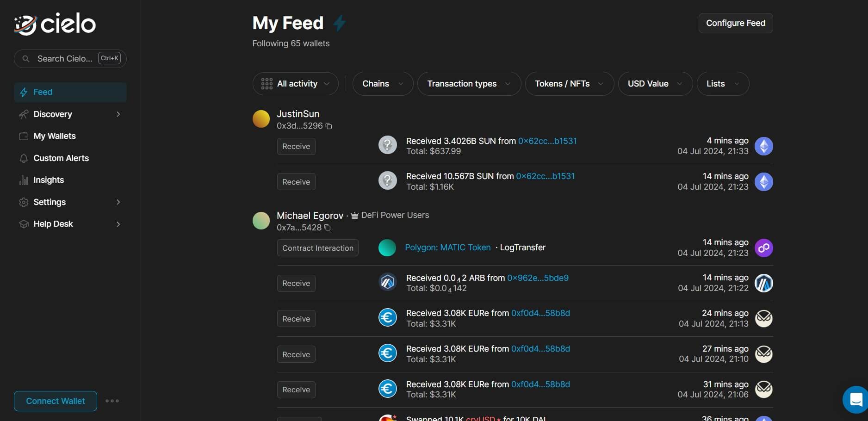Click the Cielo logo
This screenshot has height=421, width=868.
55,24
